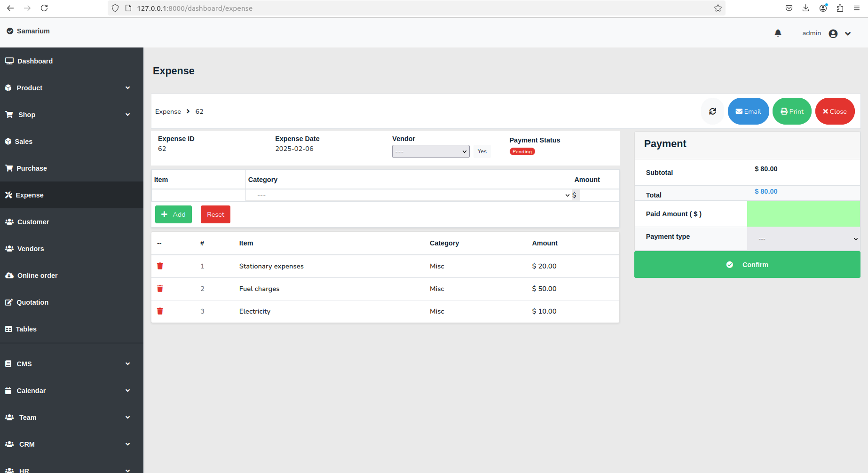Image resolution: width=868 pixels, height=473 pixels.
Task: Open Tables in the sidebar
Action: coord(71,329)
